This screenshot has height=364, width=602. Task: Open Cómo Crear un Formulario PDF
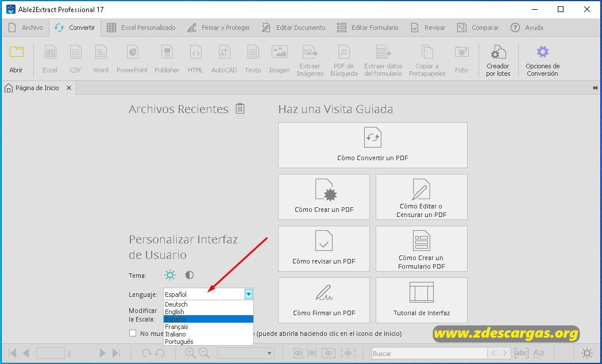(x=422, y=249)
